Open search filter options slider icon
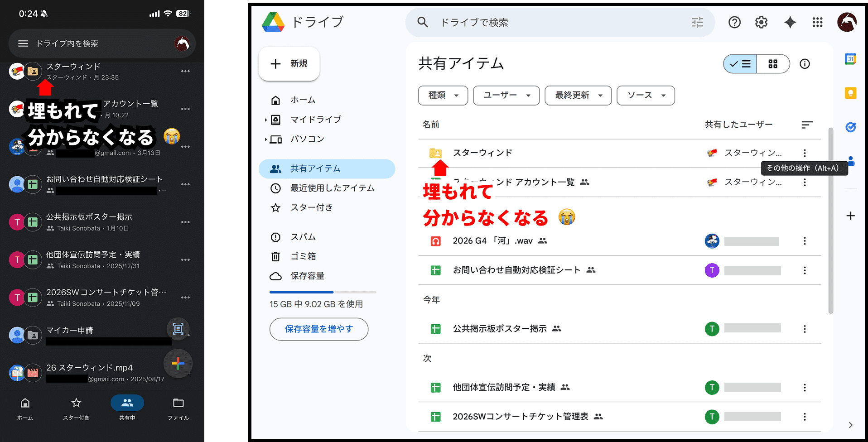This screenshot has height=442, width=868. [697, 22]
